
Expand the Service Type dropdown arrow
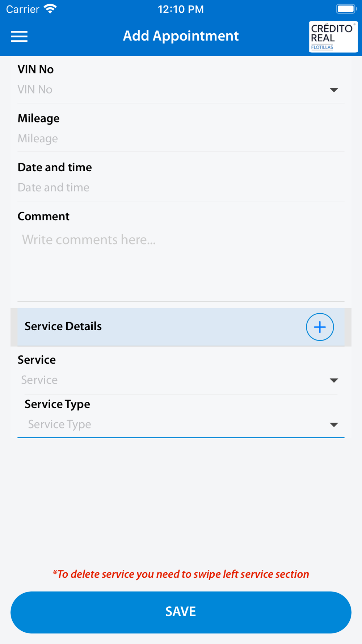(x=334, y=425)
